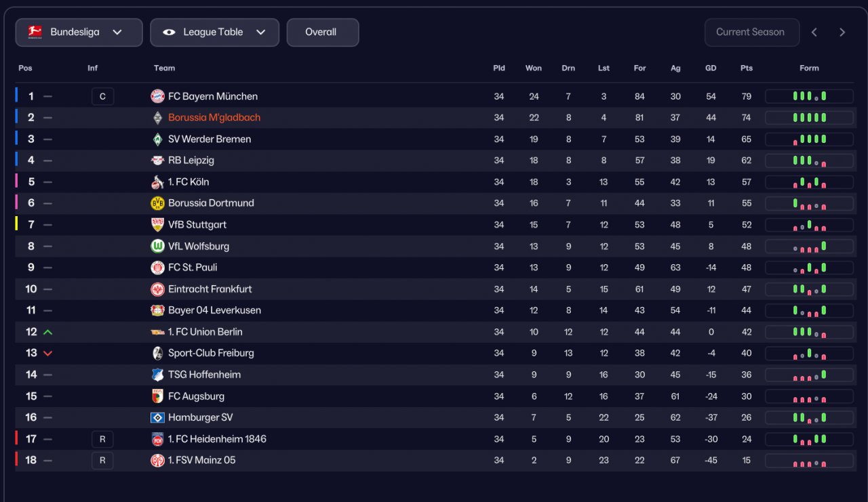Screen dimensions: 868x502
Task: Click the FC Augsburg crest icon
Action: (x=157, y=396)
